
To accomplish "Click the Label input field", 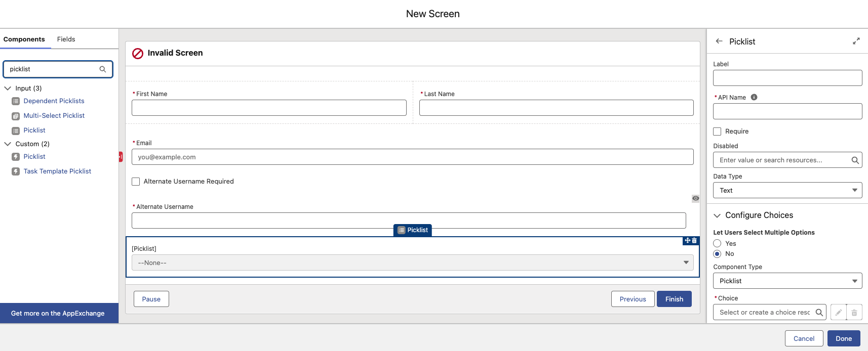I will coord(787,78).
